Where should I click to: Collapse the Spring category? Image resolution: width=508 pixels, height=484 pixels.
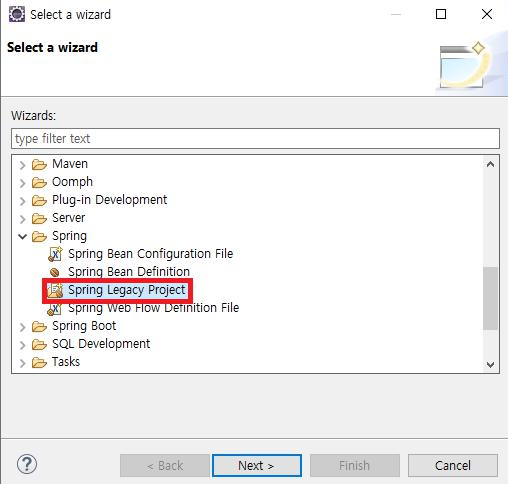point(22,237)
